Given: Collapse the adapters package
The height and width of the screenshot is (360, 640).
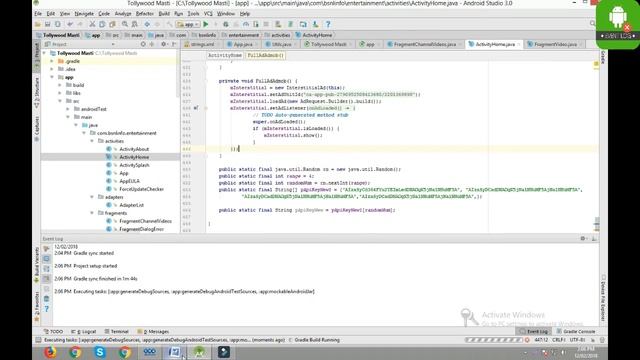Looking at the screenshot, I should click(x=92, y=197).
